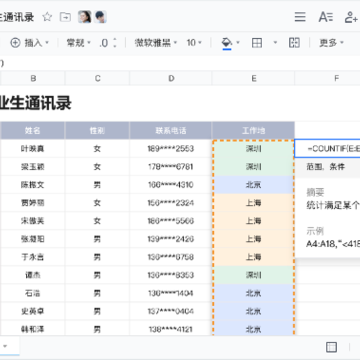Select 深圳 cell in 叶映真 row
Viewport: 360px width, 360px height.
point(253,149)
